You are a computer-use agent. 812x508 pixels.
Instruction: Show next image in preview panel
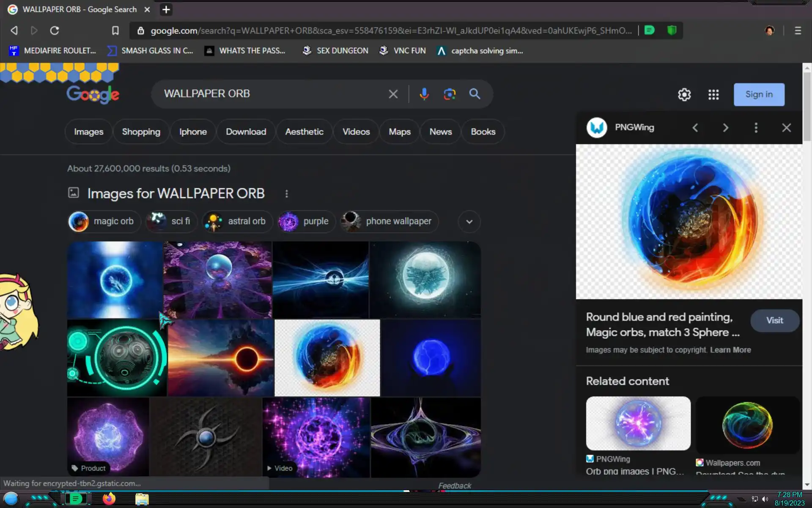tap(726, 127)
